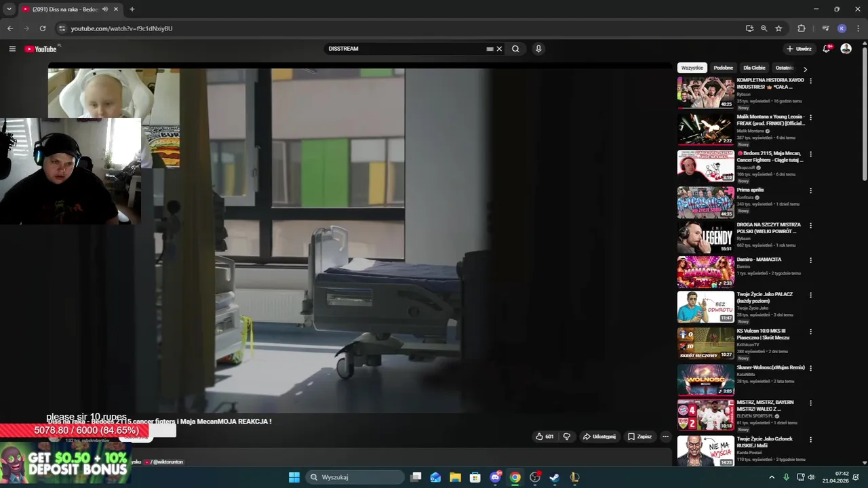Mute the Diss na raka tab
Screen dimensions: 868x488
(104, 9)
